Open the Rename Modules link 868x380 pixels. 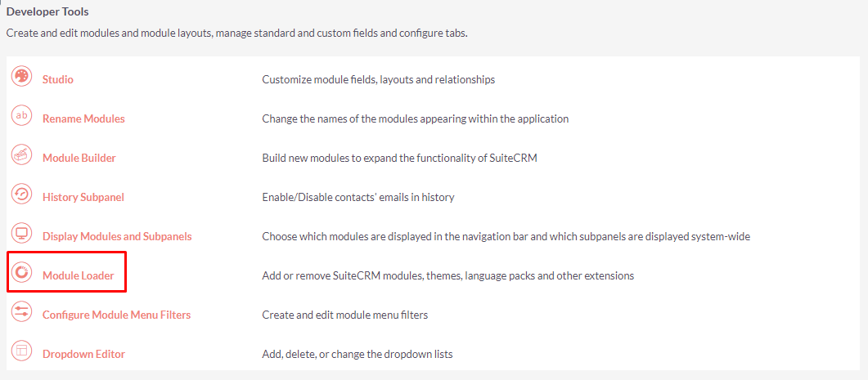click(83, 119)
